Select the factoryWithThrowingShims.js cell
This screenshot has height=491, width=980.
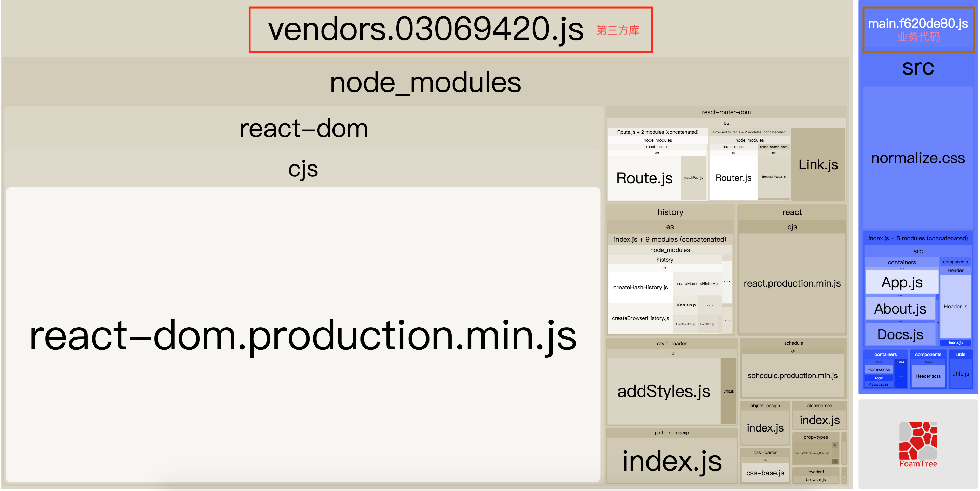click(x=812, y=453)
